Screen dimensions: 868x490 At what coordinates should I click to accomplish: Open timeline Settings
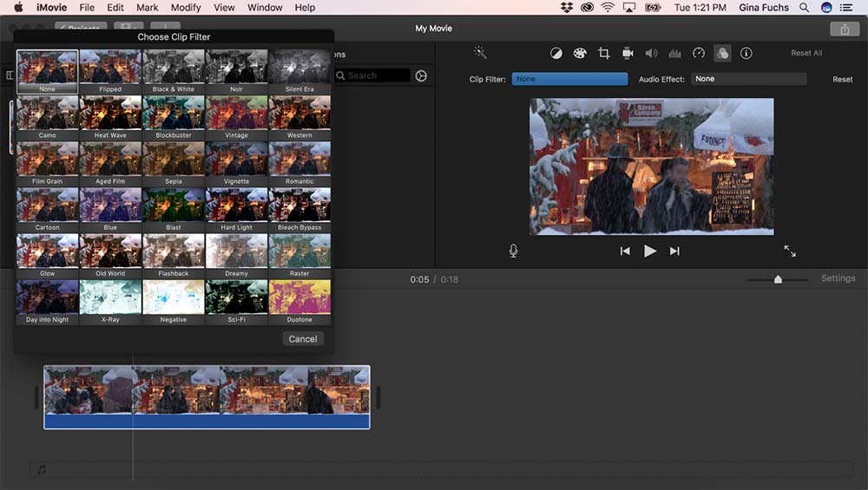pos(838,278)
